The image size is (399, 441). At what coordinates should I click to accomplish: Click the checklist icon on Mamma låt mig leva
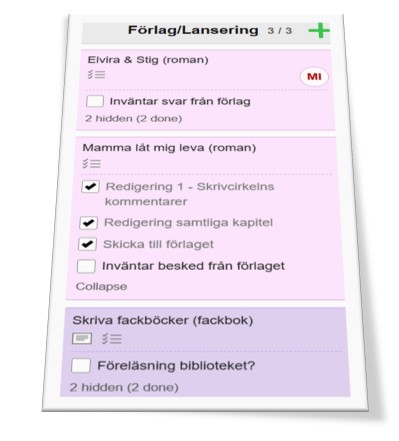coord(92,163)
